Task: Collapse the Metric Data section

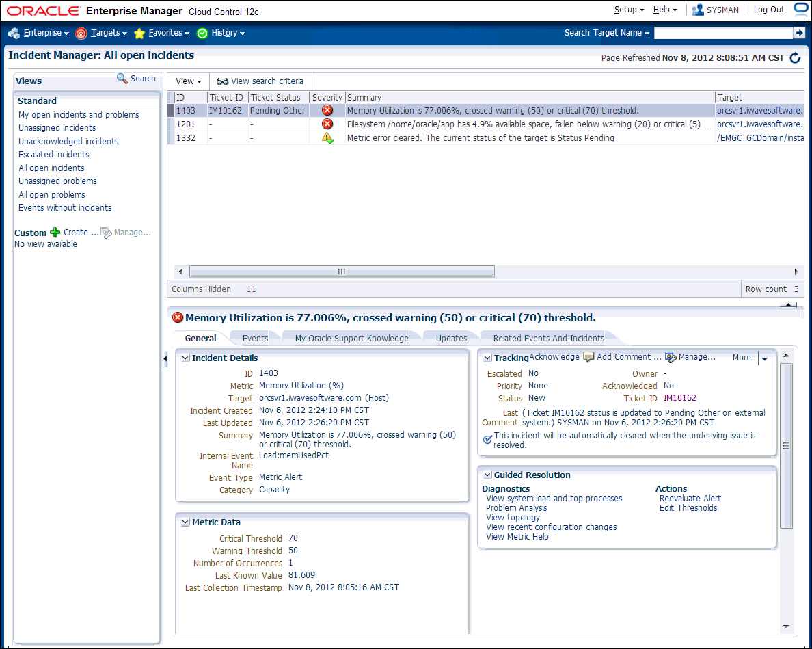Action: (185, 522)
